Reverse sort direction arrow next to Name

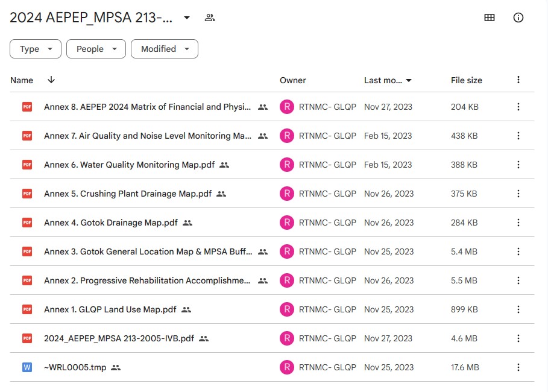pos(51,80)
